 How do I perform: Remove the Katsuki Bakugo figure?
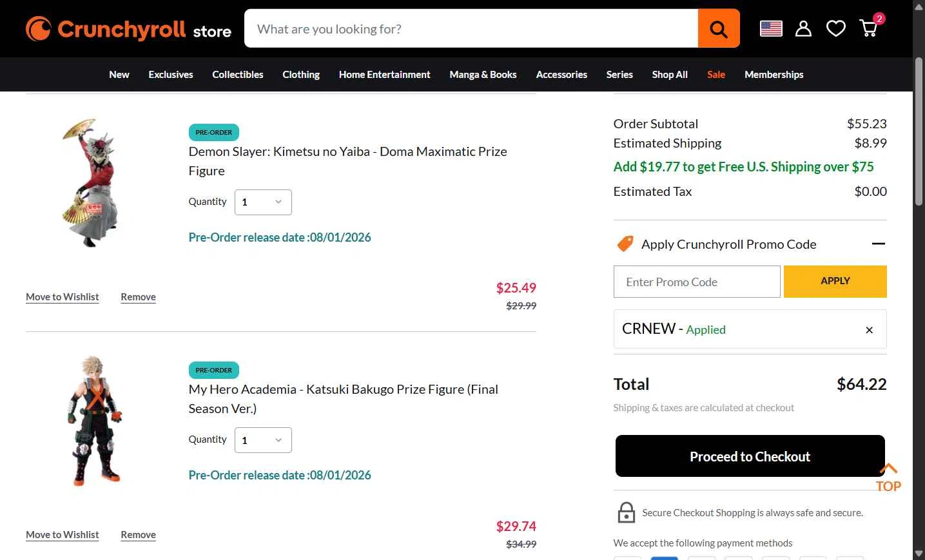138,535
